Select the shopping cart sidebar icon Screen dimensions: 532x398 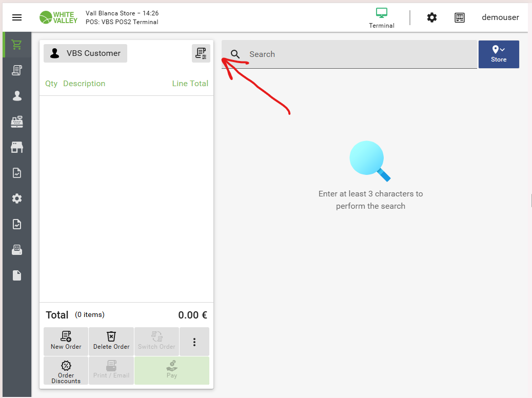16,45
